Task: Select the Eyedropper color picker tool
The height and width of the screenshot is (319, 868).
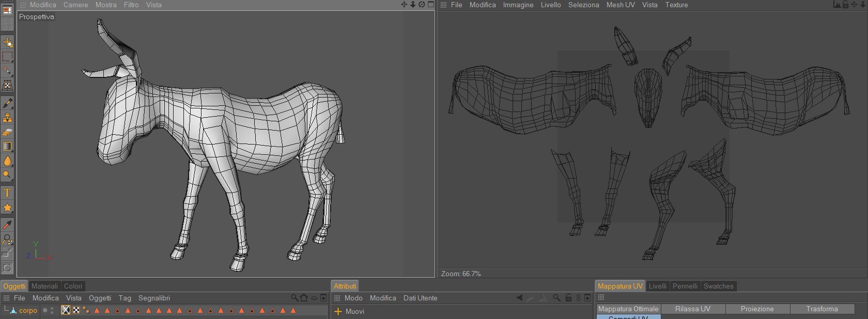Action: pyautogui.click(x=7, y=225)
